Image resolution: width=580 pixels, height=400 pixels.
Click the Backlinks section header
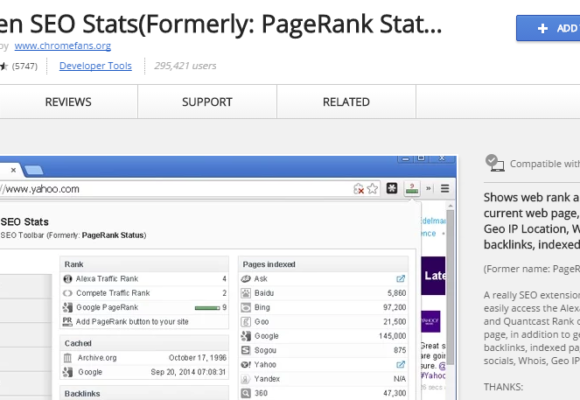pyautogui.click(x=144, y=393)
